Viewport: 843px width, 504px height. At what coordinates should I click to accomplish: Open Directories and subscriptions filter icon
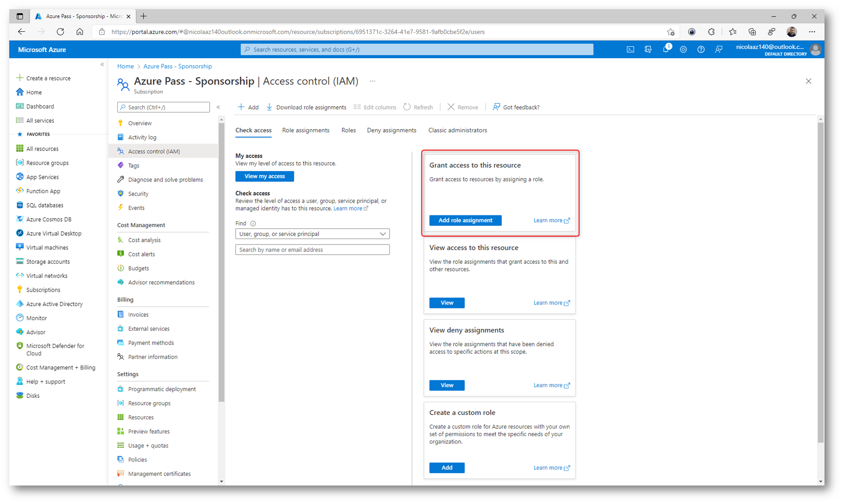tap(648, 50)
